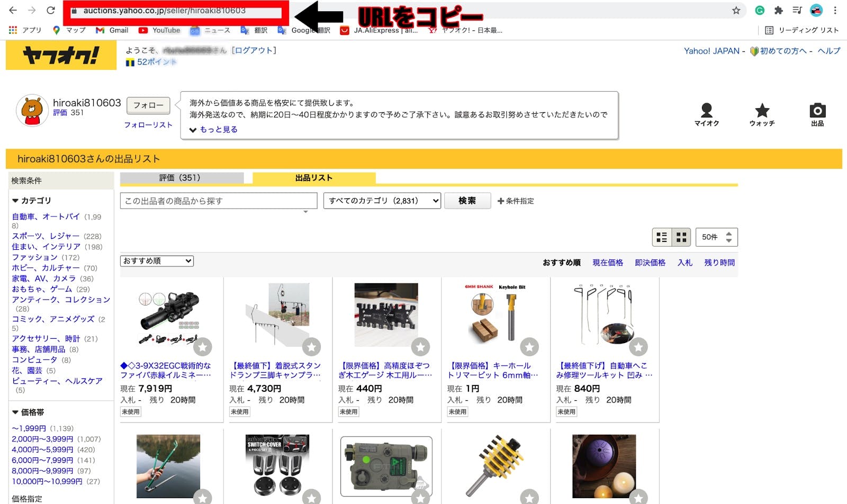Open the browser extensions puzzle icon
The image size is (847, 504).
[778, 11]
